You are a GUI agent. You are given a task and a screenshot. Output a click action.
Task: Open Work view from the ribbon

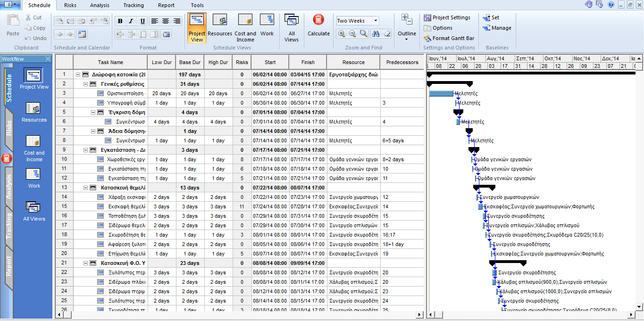[x=267, y=25]
